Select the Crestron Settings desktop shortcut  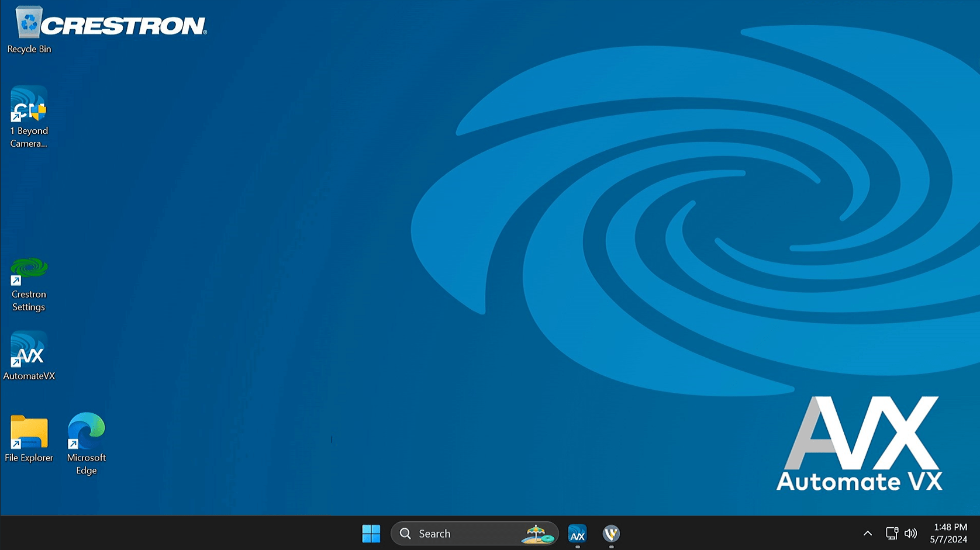click(x=29, y=285)
